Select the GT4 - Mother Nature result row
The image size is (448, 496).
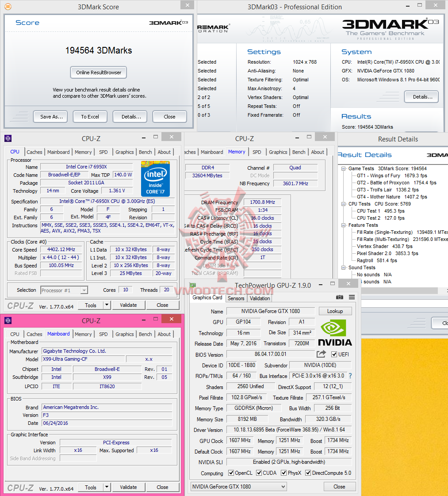pyautogui.click(x=392, y=197)
